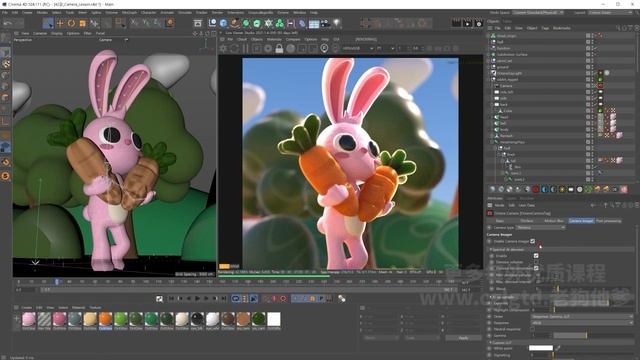Open the Camera object tool
The image size is (640, 360).
[x=325, y=23]
